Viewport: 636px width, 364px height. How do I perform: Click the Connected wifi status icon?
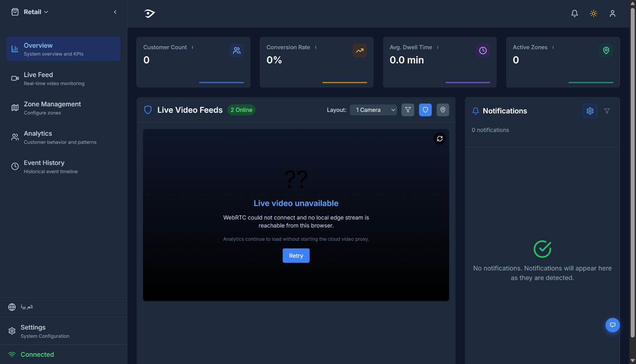[x=12, y=355]
